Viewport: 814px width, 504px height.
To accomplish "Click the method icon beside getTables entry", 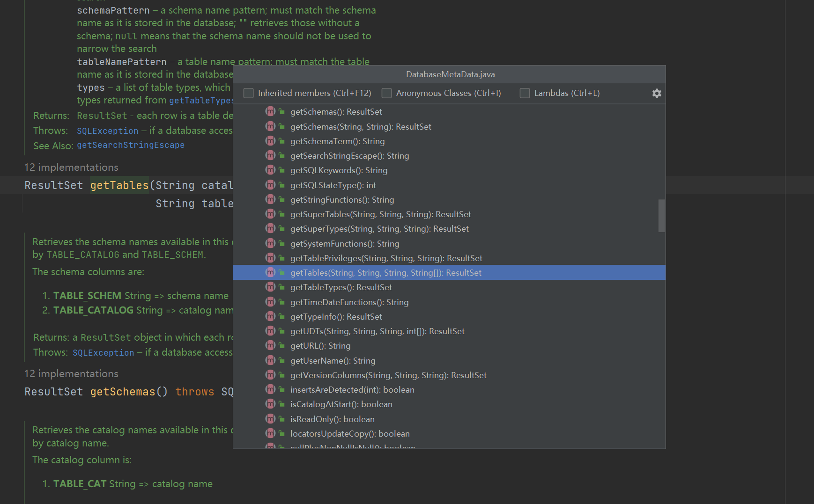I will click(x=270, y=272).
